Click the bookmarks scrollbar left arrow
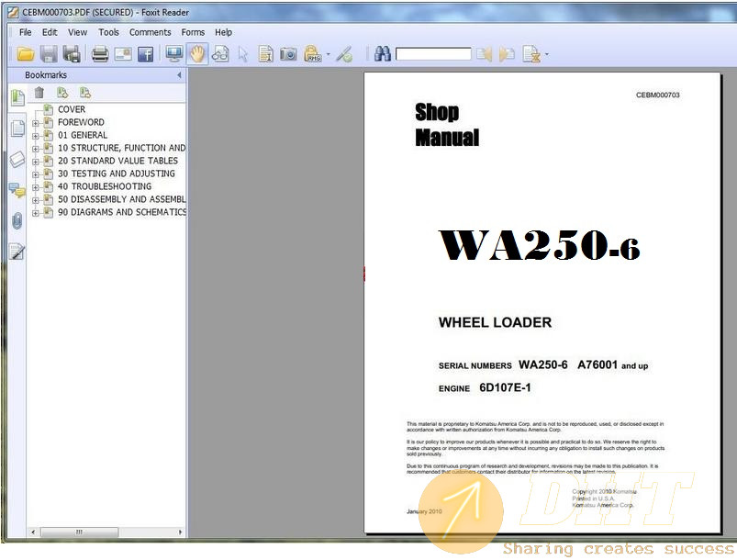Image resolution: width=737 pixels, height=560 pixels. click(33, 532)
